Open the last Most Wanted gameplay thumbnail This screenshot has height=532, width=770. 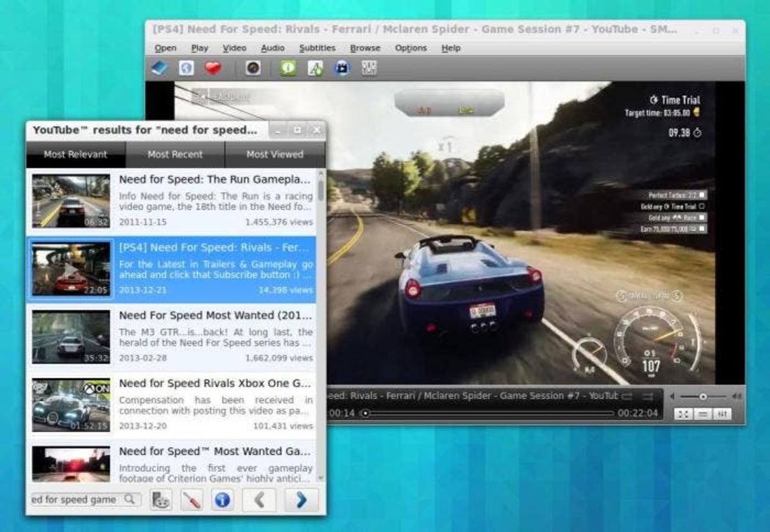pyautogui.click(x=71, y=464)
